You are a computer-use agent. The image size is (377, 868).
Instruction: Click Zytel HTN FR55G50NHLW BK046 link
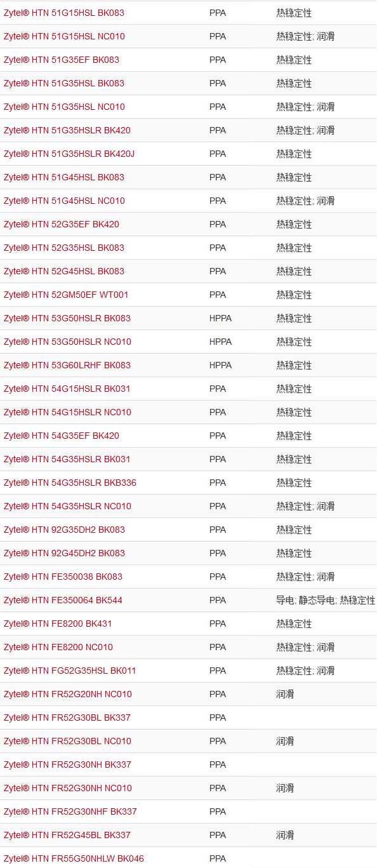74,858
